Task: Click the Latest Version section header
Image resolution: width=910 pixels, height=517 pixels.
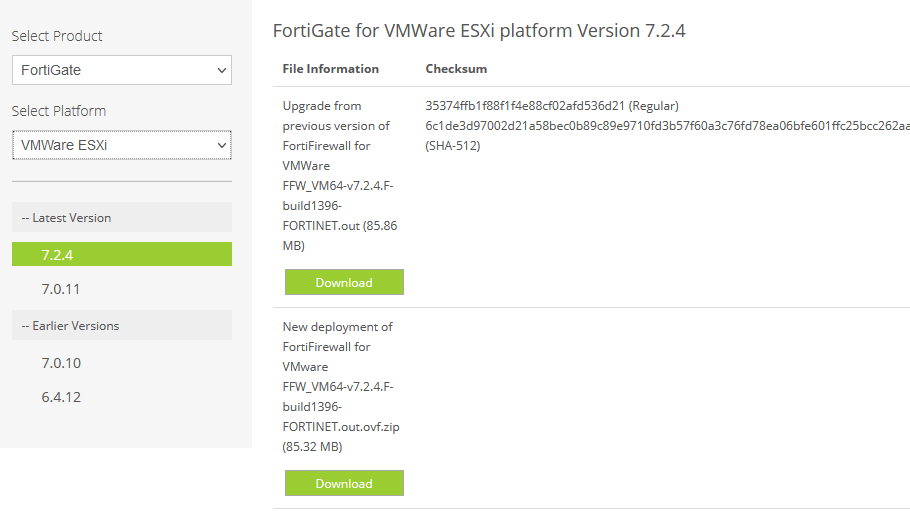Action: point(66,217)
